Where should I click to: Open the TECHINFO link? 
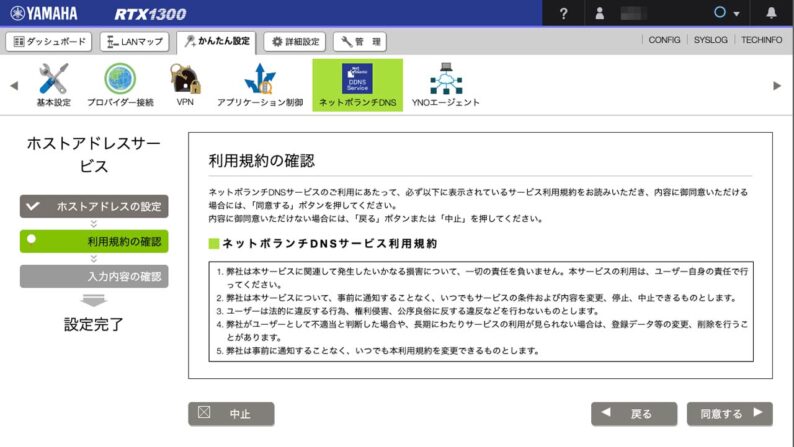click(761, 39)
